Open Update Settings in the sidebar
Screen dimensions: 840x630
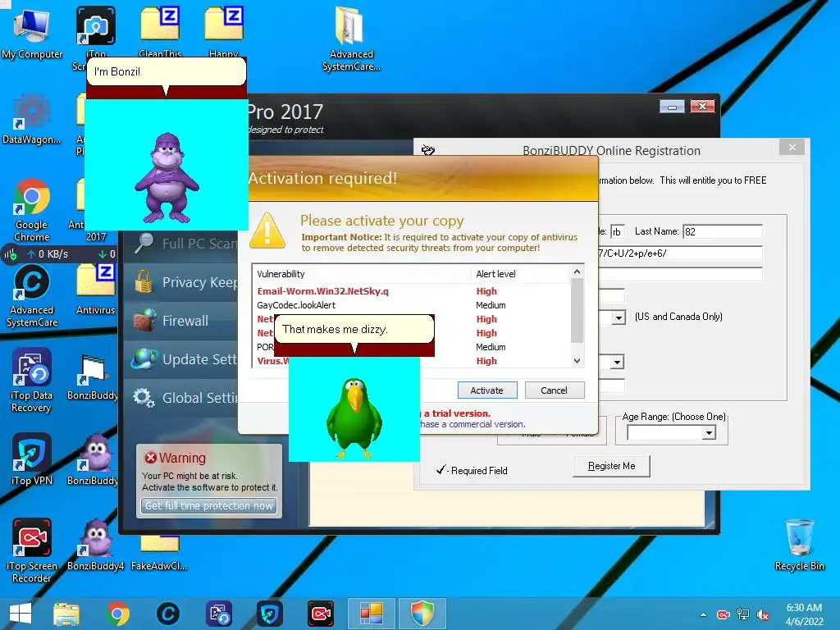point(180,359)
